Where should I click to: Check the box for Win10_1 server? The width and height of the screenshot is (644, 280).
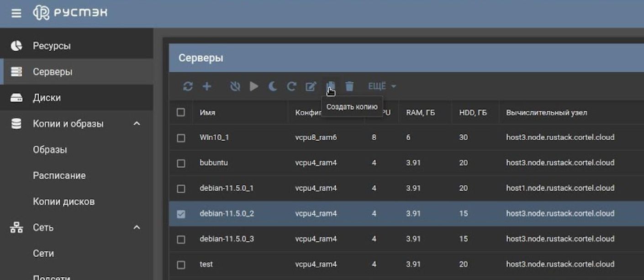181,137
